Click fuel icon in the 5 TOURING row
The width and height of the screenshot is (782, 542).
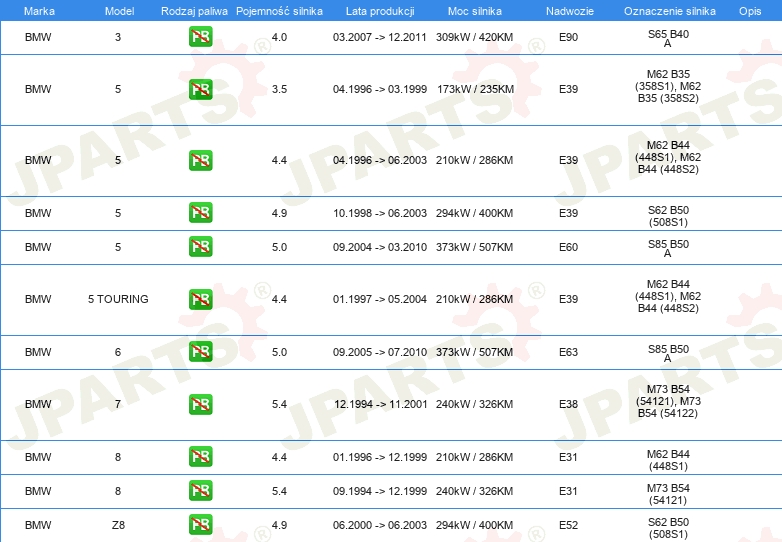(x=200, y=299)
